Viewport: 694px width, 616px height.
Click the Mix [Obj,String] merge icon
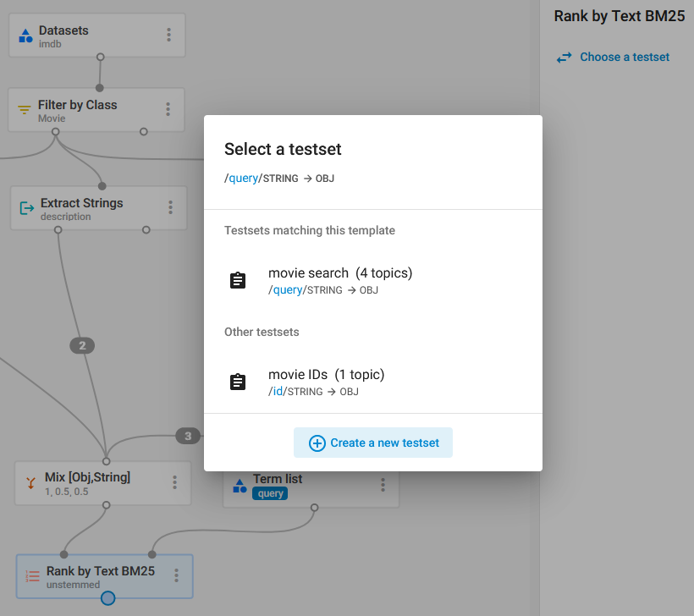30,483
